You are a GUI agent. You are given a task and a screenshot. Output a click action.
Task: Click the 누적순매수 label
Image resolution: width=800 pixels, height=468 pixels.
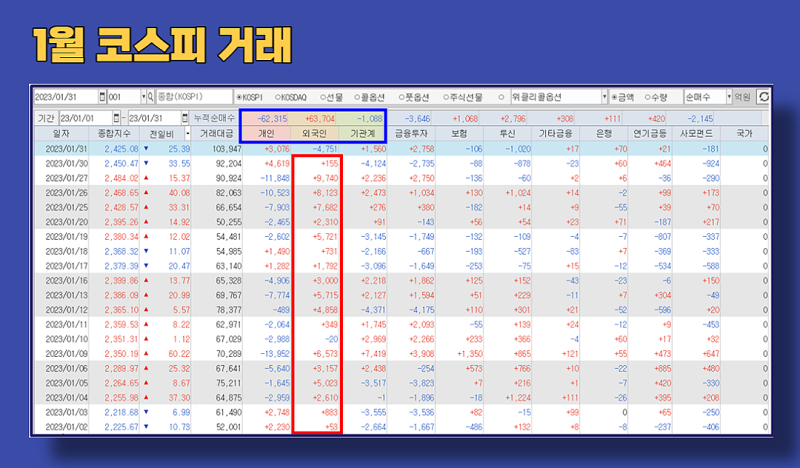tap(214, 118)
